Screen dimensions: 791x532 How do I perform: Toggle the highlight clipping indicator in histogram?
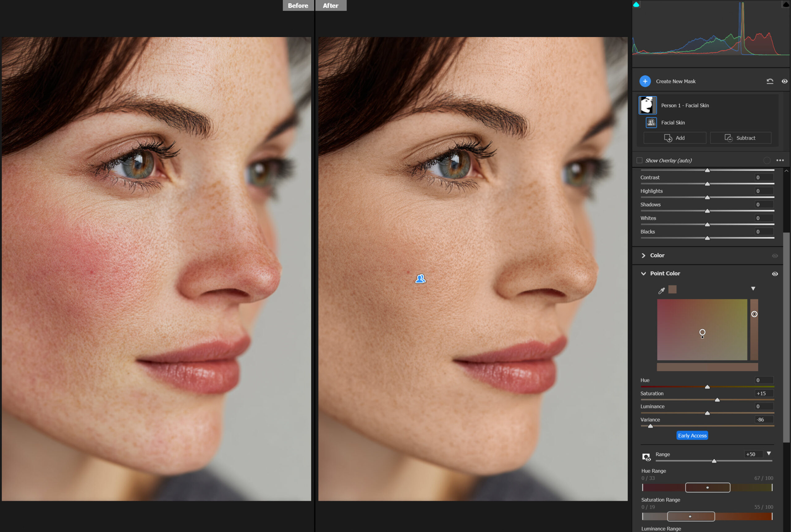[x=785, y=4]
